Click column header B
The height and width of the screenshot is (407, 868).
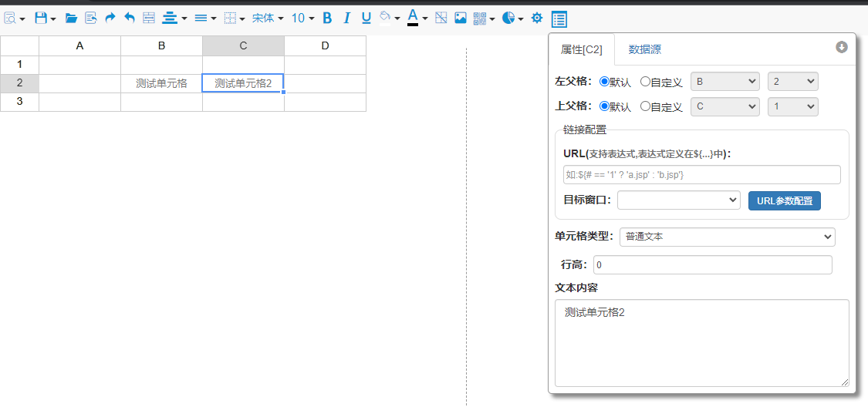[162, 46]
